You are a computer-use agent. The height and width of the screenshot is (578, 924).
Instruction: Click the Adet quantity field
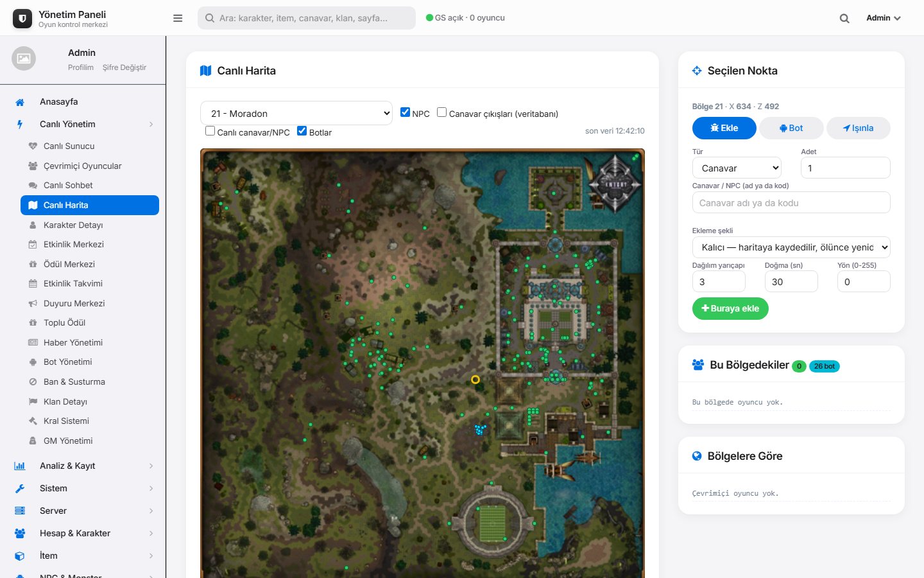(x=846, y=168)
